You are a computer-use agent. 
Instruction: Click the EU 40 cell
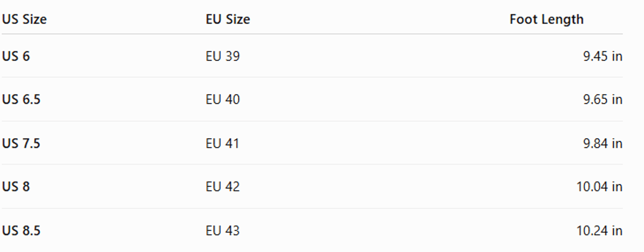pyautogui.click(x=223, y=99)
